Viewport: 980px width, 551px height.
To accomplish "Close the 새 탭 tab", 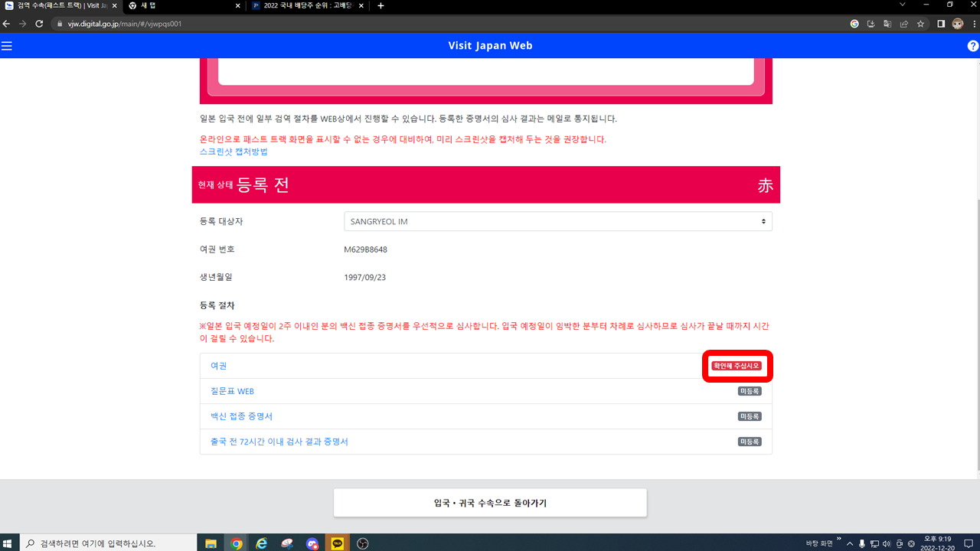I will pyautogui.click(x=238, y=5).
